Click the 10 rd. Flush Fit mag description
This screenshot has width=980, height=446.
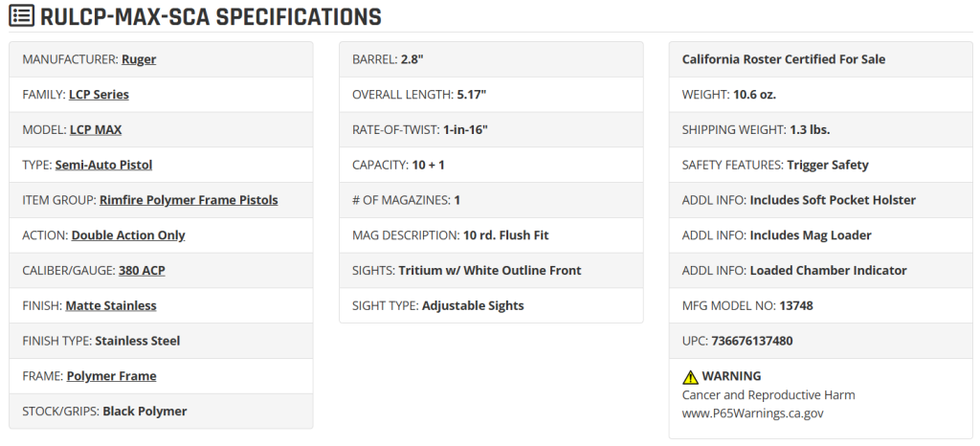[505, 234]
